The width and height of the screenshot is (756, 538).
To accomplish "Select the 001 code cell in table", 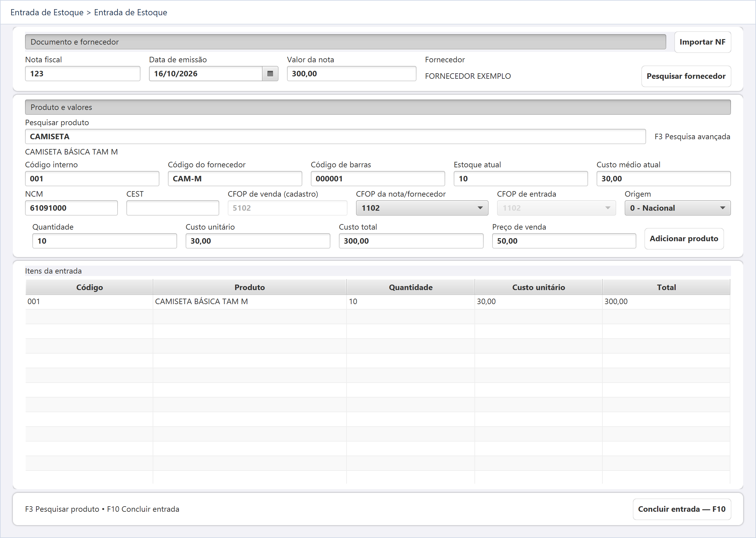I will click(x=89, y=301).
